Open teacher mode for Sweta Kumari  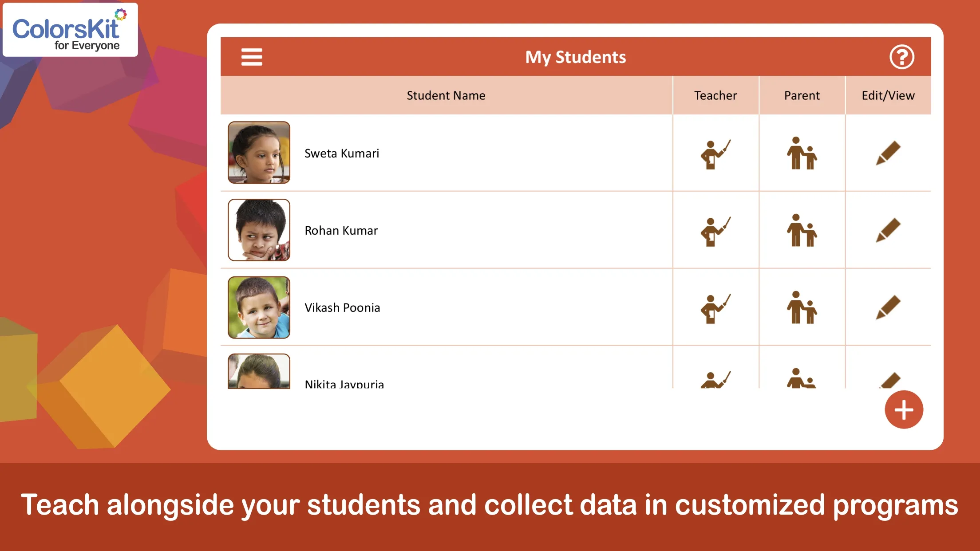coord(715,154)
